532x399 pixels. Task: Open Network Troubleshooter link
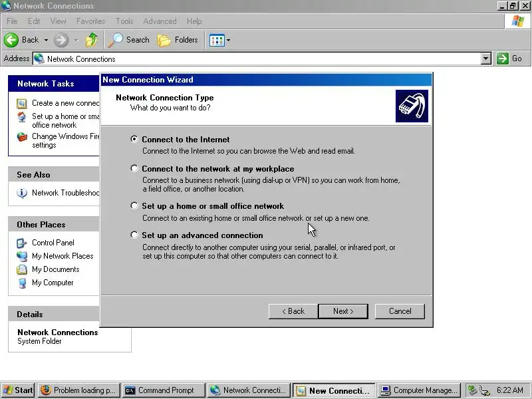pyautogui.click(x=65, y=193)
